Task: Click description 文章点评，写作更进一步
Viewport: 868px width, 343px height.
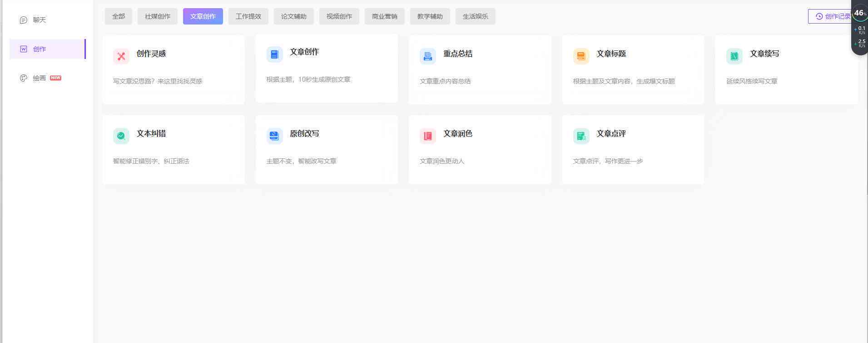Action: 608,161
